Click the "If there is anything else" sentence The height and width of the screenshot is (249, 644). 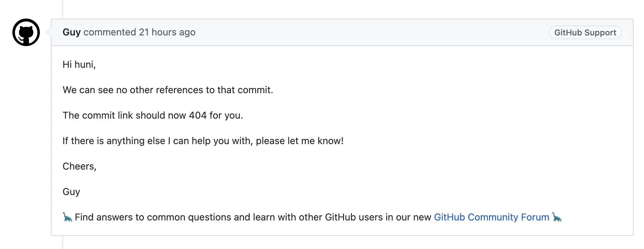point(203,141)
